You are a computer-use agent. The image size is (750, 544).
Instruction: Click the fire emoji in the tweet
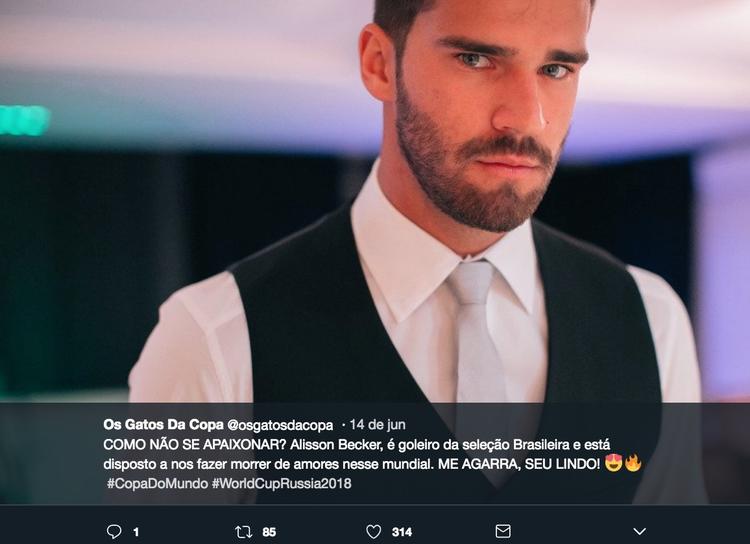click(632, 464)
